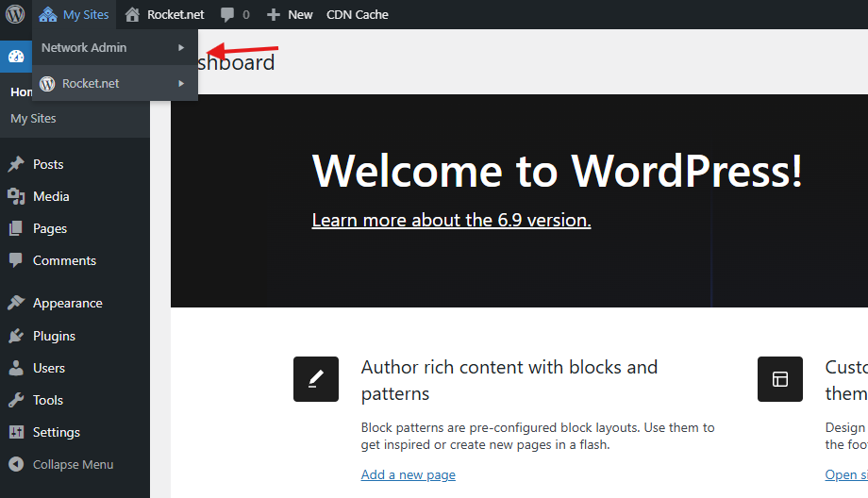Click the Users person icon

[16, 368]
